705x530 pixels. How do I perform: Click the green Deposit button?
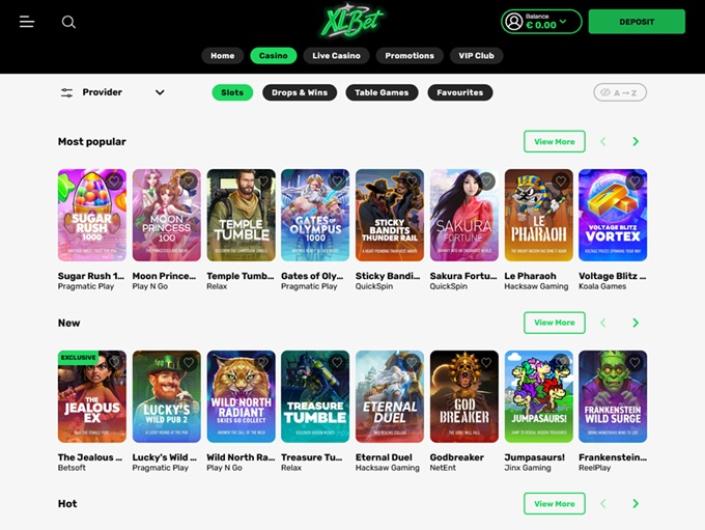pyautogui.click(x=637, y=22)
